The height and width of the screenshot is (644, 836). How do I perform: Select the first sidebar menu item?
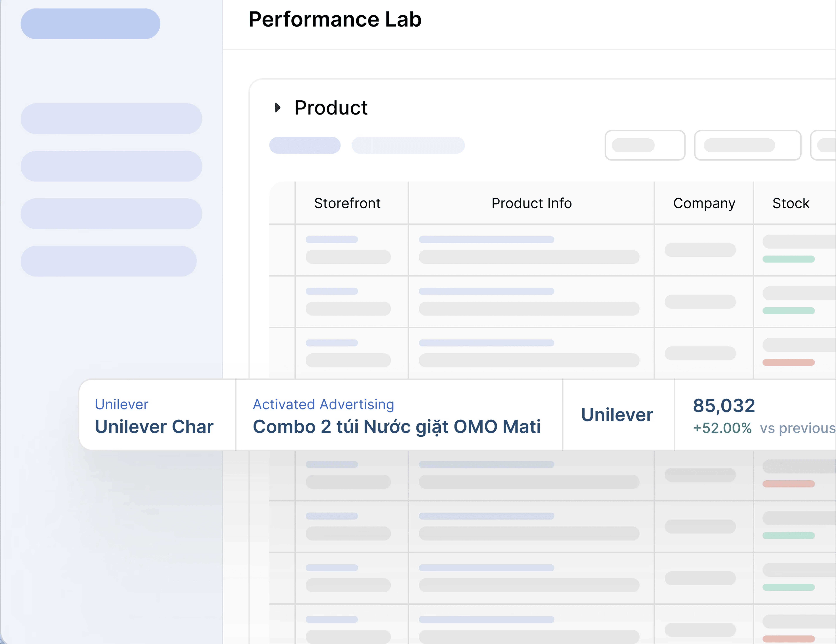111,119
